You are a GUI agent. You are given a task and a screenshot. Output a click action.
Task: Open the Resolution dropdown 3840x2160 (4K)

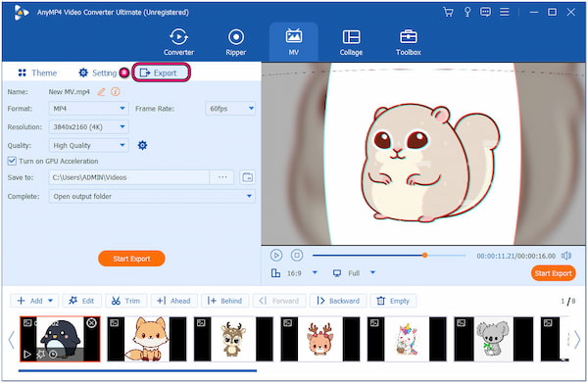88,127
